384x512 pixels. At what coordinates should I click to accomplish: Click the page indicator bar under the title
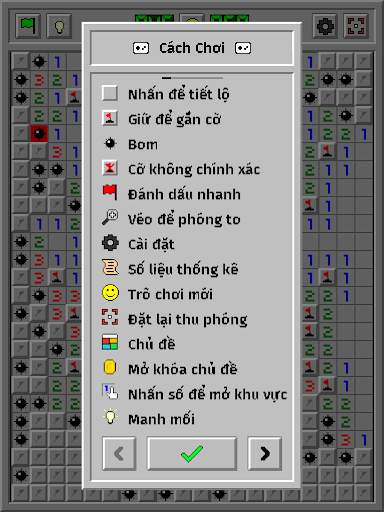coord(192,78)
